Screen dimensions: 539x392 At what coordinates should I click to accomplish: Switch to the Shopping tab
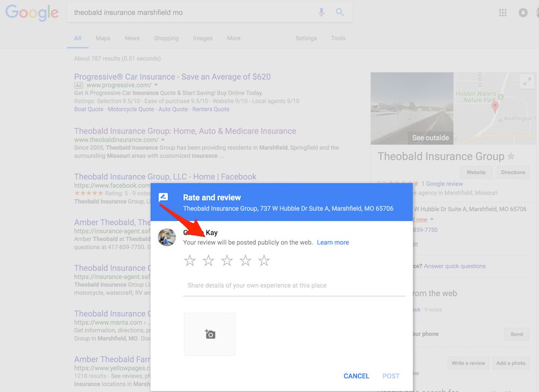click(166, 38)
